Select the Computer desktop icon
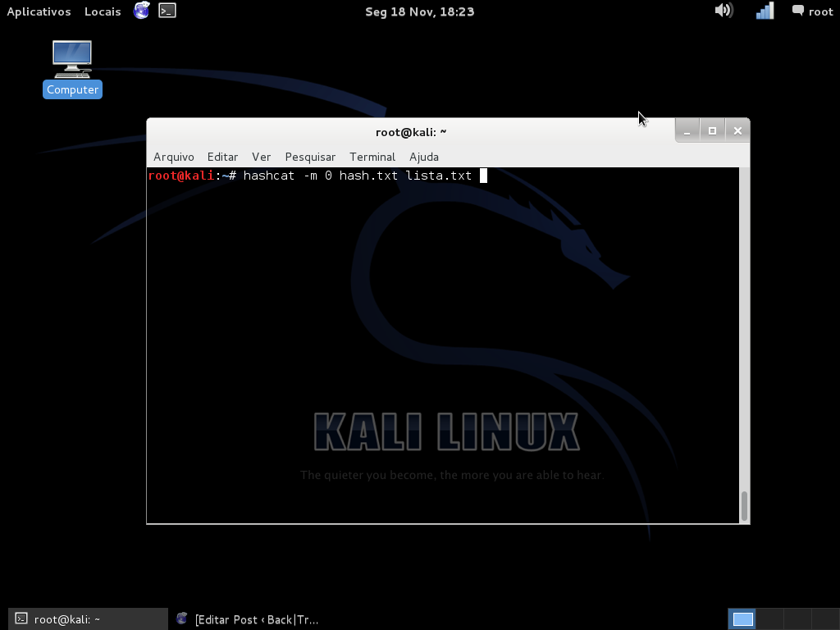The height and width of the screenshot is (630, 840). coord(72,69)
